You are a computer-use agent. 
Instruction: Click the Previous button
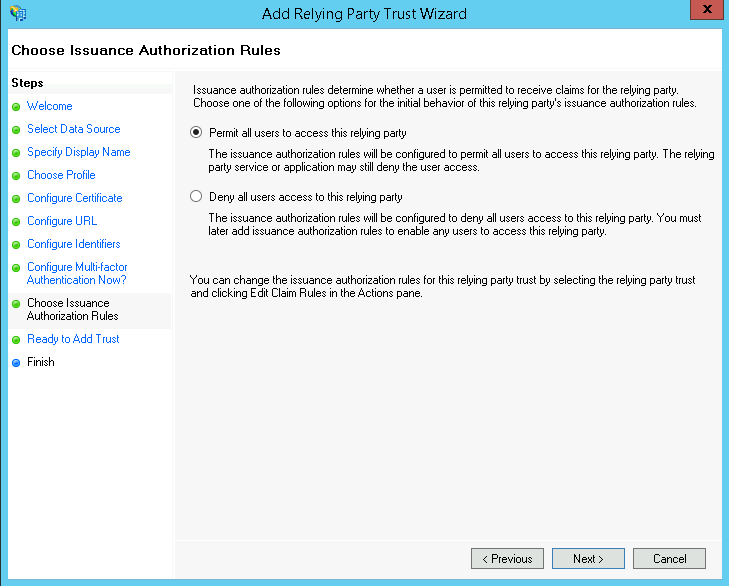point(507,559)
